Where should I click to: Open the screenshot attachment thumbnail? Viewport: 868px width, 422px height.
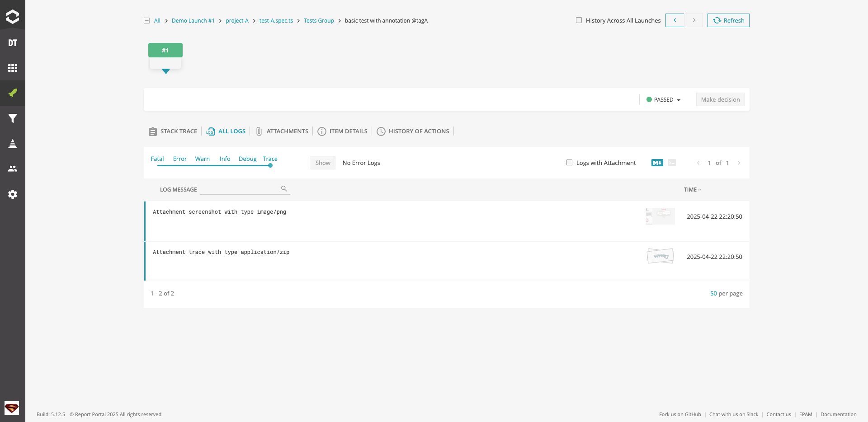click(660, 216)
